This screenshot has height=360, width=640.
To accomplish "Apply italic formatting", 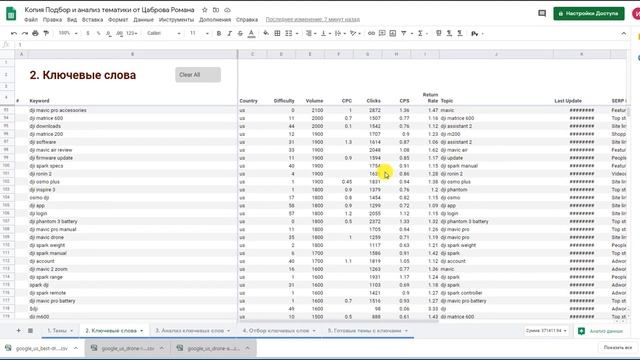I will [x=229, y=33].
